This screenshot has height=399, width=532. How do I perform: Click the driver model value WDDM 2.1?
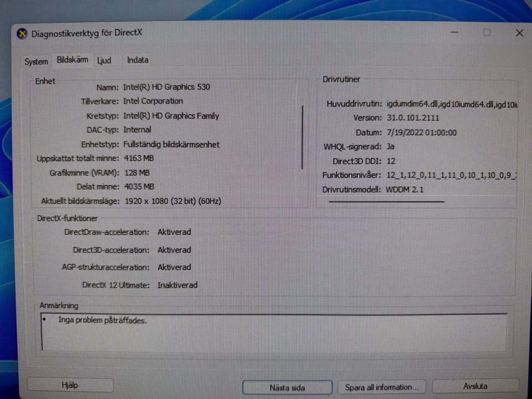[405, 190]
